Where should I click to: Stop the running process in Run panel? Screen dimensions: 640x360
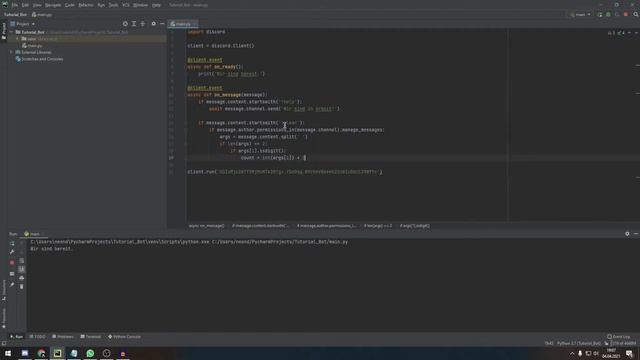(x=12, y=263)
